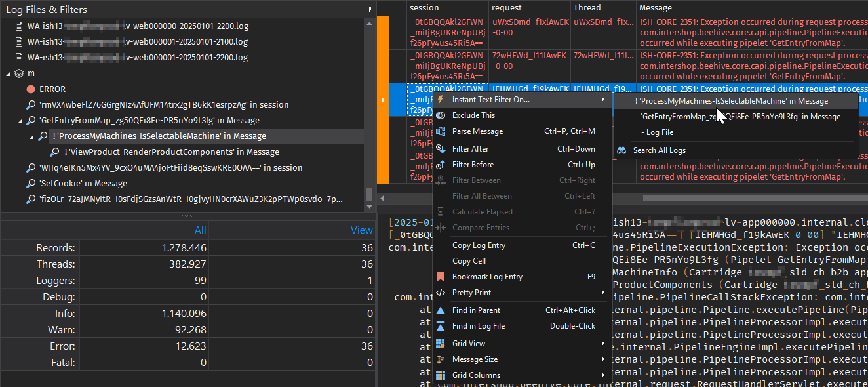Click the Filter Before icon in context menu
Image resolution: width=868 pixels, height=387 pixels.
[x=441, y=165]
